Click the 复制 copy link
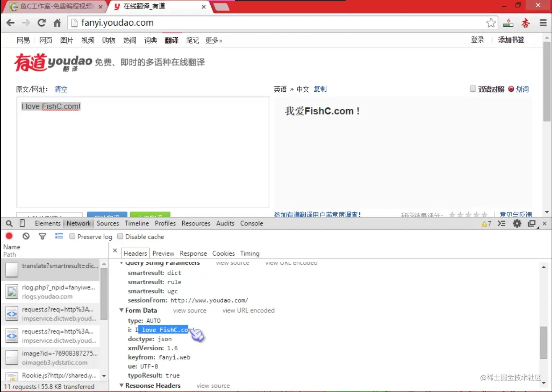The image size is (552, 392). 320,89
